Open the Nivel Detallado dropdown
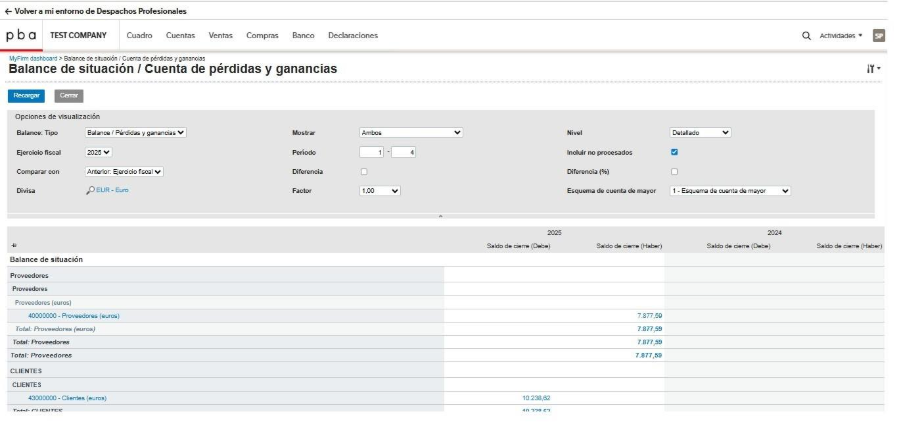The height and width of the screenshot is (438, 901). pos(700,132)
